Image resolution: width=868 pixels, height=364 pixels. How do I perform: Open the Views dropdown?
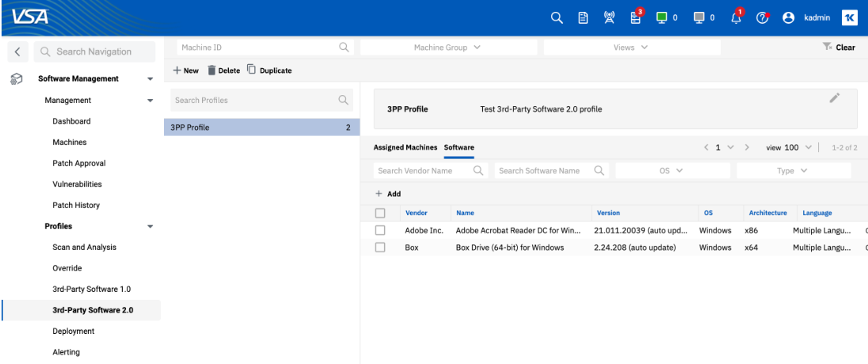(632, 48)
